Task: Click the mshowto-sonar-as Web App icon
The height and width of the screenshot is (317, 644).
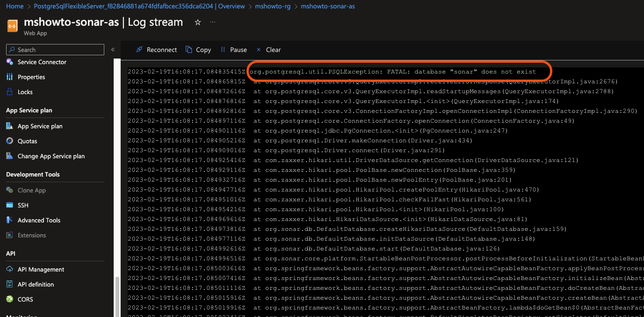Action: pyautogui.click(x=12, y=26)
